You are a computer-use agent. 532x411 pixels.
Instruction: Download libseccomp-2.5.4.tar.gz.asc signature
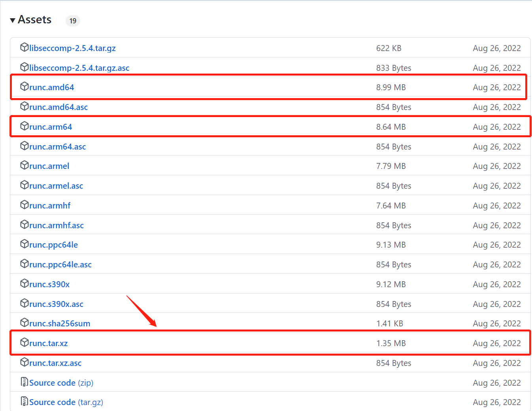pos(79,68)
